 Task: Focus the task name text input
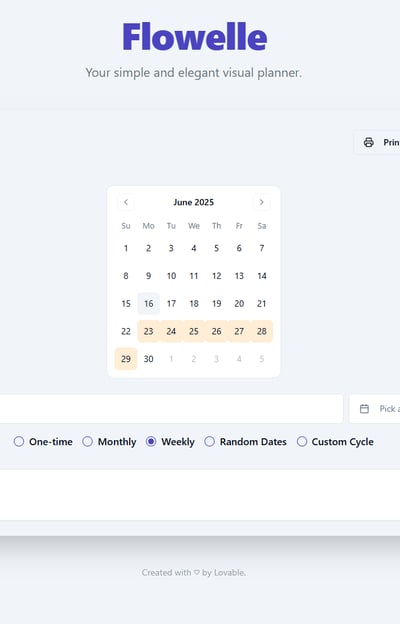point(171,409)
